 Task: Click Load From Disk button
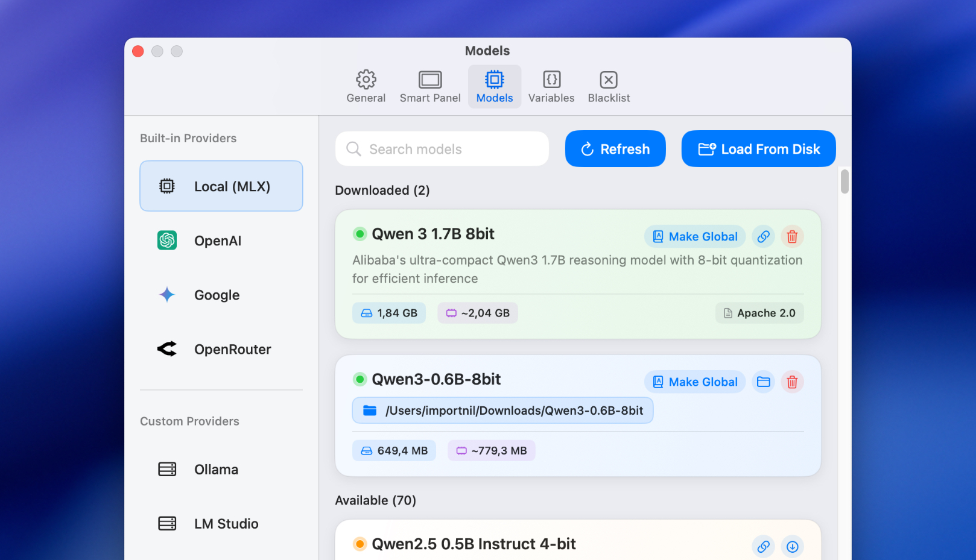[x=758, y=149]
